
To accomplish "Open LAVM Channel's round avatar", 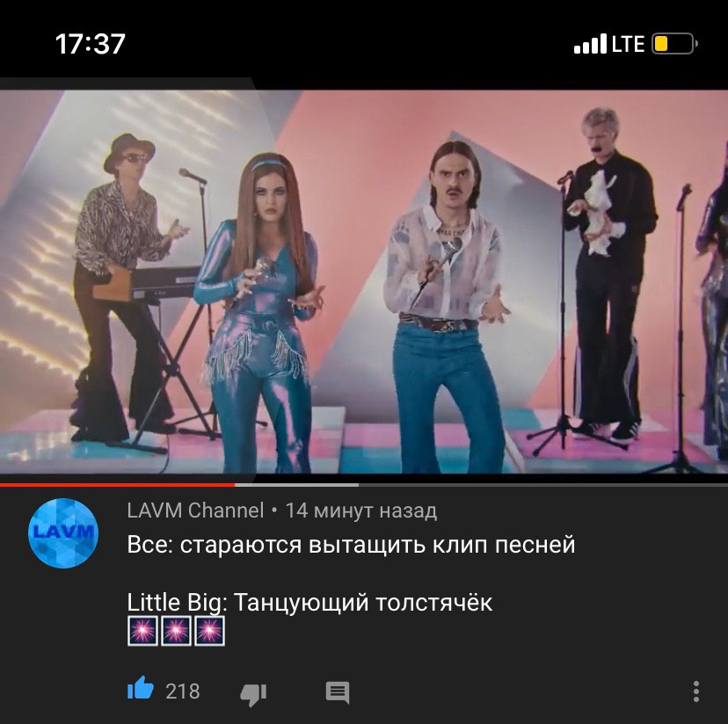I will pyautogui.click(x=63, y=532).
